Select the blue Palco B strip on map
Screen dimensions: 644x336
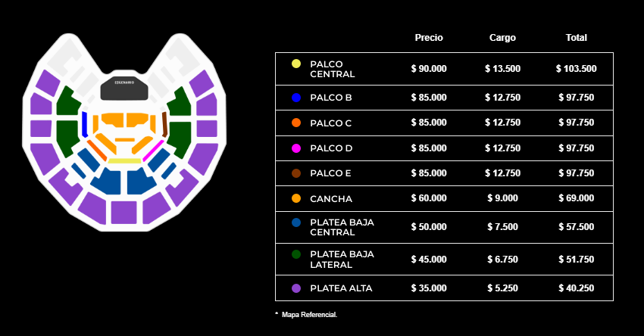click(x=84, y=123)
